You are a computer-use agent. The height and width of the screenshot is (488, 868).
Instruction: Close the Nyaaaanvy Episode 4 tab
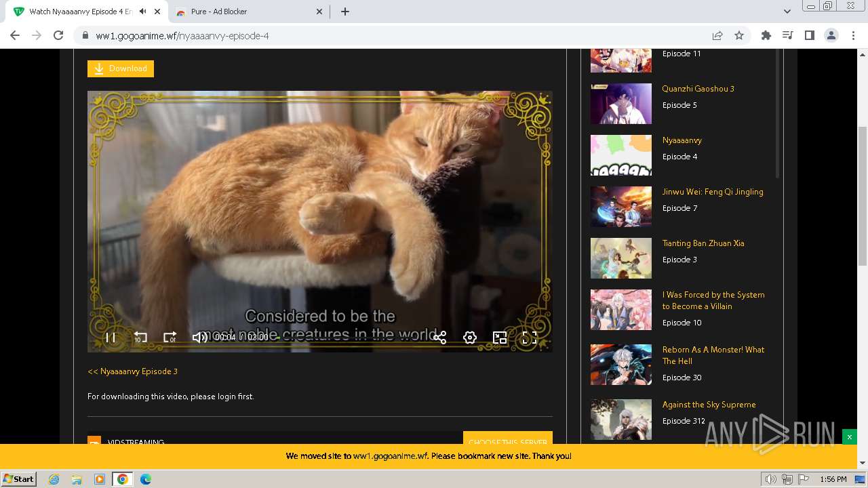click(x=158, y=12)
